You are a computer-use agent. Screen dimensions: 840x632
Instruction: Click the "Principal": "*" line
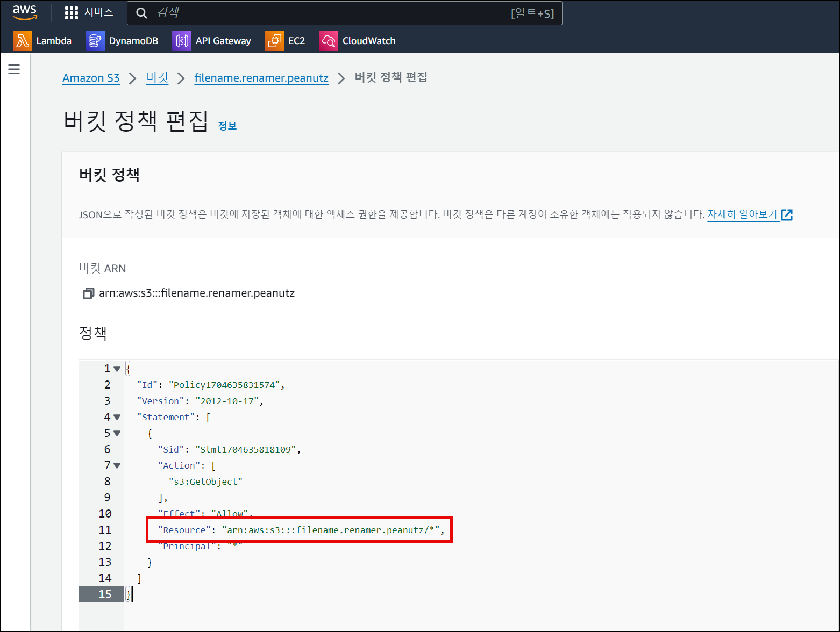[x=200, y=546]
